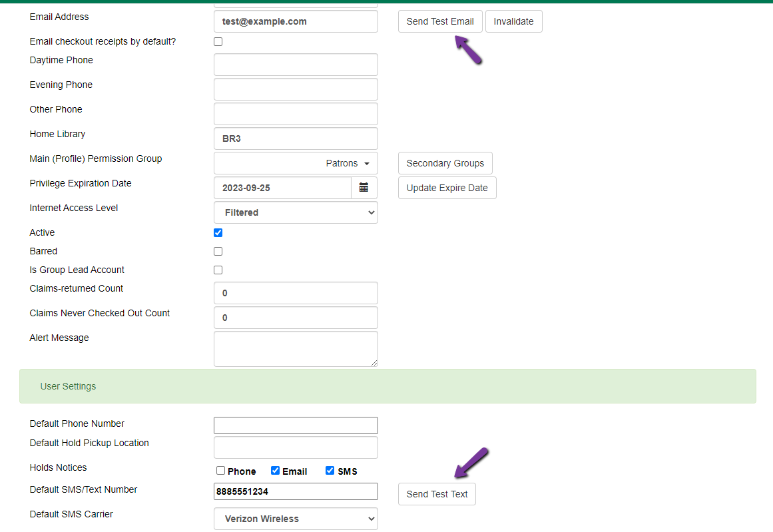The height and width of the screenshot is (532, 773).
Task: Click the Invalidate email button
Action: pos(514,22)
